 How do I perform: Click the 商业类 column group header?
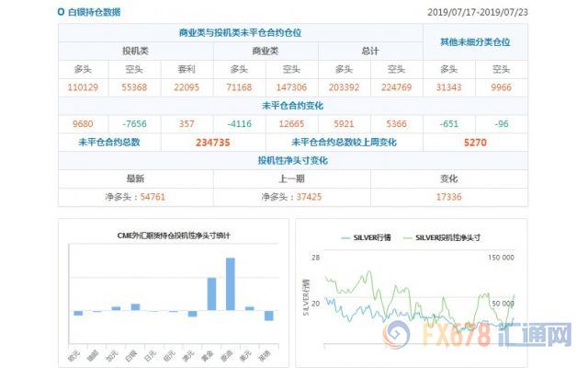[266, 52]
